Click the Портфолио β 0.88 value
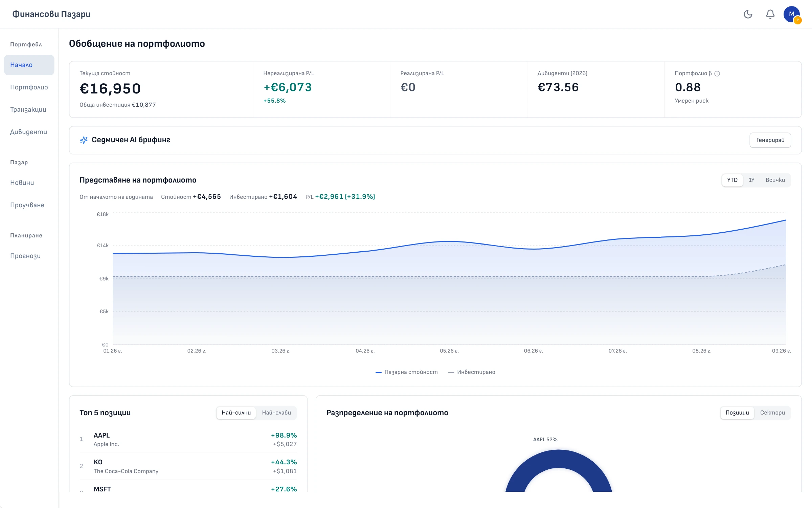The width and height of the screenshot is (812, 508). 688,87
